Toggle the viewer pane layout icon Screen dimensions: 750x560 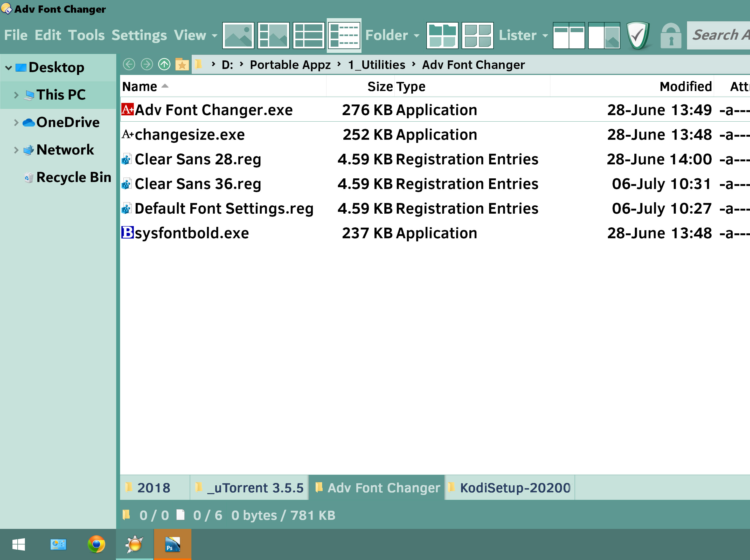604,35
